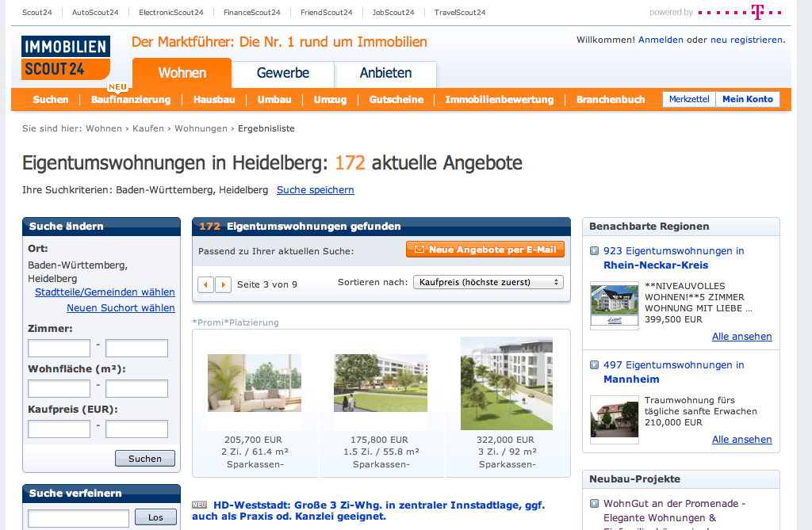This screenshot has height=530, width=812.
Task: Open Scout24 top link
Action: 36,13
